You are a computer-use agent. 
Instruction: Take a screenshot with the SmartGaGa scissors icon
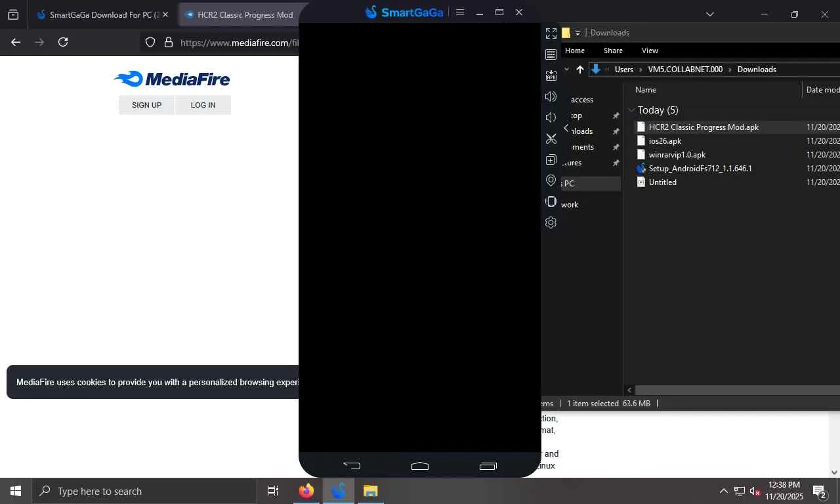coord(551,138)
